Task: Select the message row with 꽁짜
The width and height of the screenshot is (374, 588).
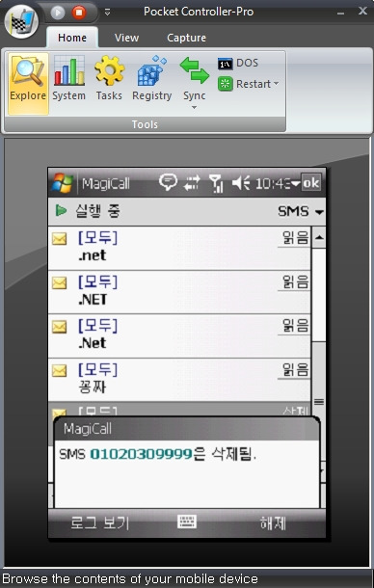Action: (179, 380)
